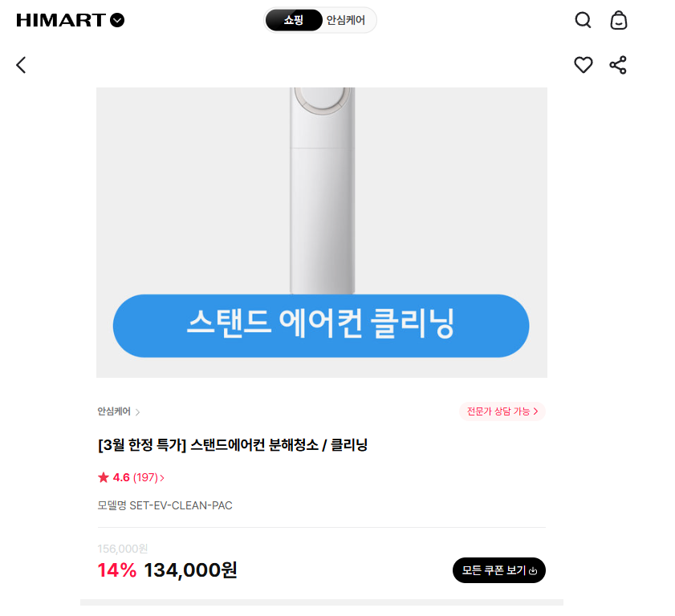Select the 쇼핑 tab
This screenshot has width=675, height=616.
pyautogui.click(x=294, y=20)
